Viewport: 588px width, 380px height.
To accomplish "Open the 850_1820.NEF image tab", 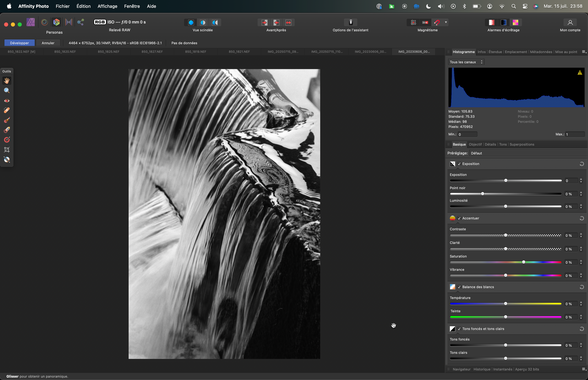I will pos(65,52).
